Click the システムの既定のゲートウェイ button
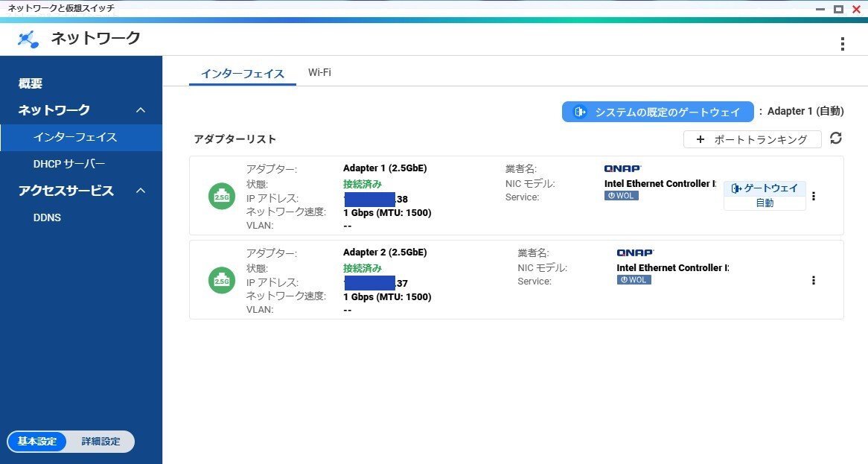Viewport: 868px width, 464px height. pyautogui.click(x=657, y=111)
